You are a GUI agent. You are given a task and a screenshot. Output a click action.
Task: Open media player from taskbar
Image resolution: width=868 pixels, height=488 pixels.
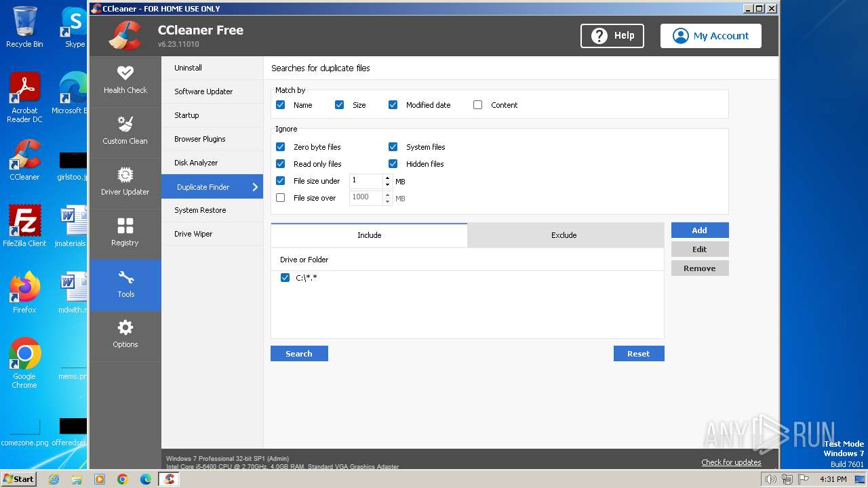(x=100, y=479)
